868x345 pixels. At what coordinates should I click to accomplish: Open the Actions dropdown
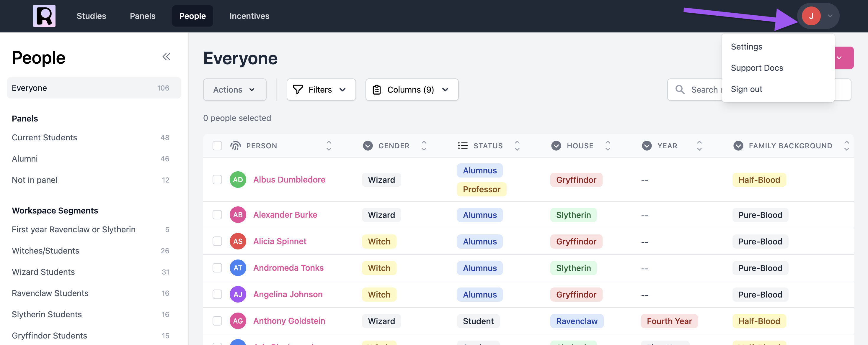pos(234,90)
